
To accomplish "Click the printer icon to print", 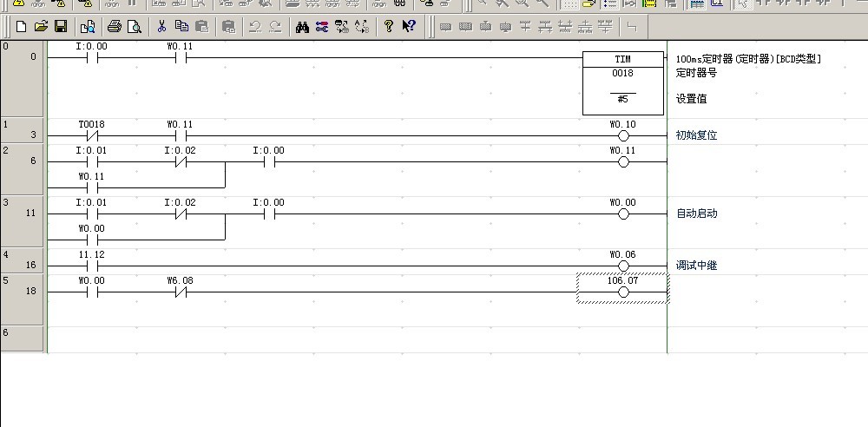I will 114,27.
